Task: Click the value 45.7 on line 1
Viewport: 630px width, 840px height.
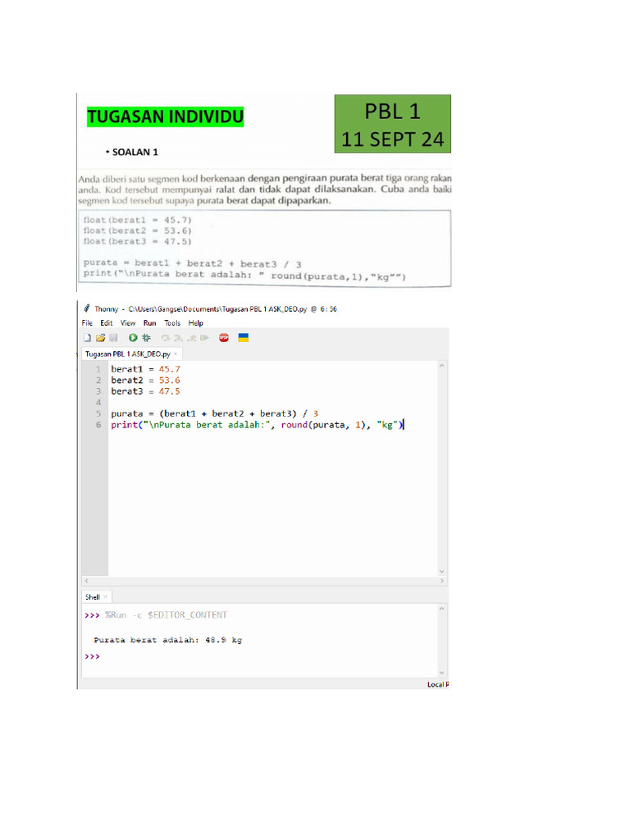Action: point(169,369)
